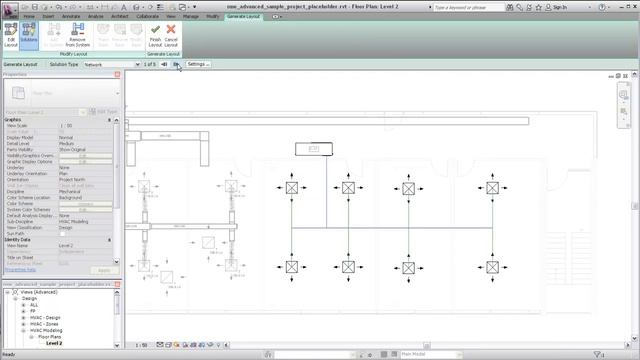
Task: Show next solution arrow in options bar
Action: (176, 64)
